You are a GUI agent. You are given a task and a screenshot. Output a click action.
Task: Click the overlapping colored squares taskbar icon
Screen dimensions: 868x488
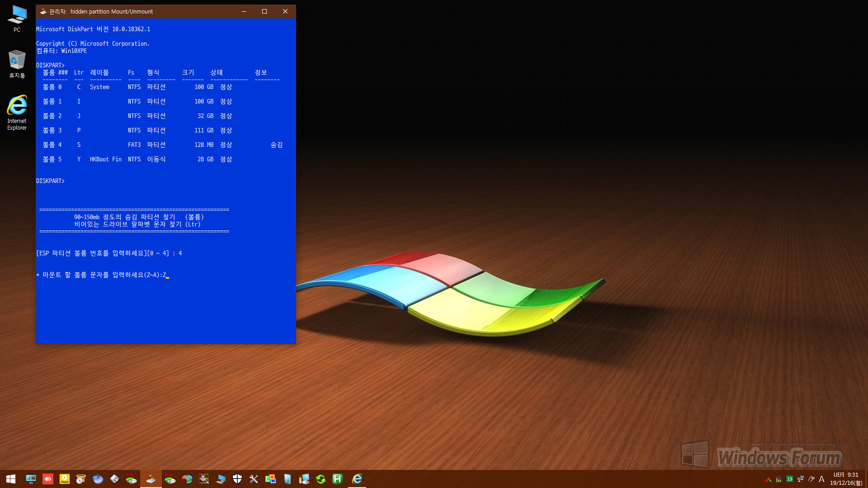270,479
